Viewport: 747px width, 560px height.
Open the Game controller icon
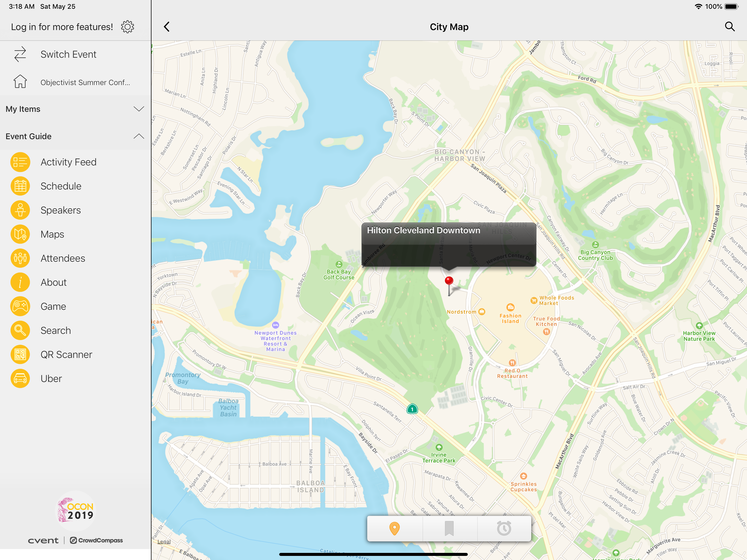point(20,306)
